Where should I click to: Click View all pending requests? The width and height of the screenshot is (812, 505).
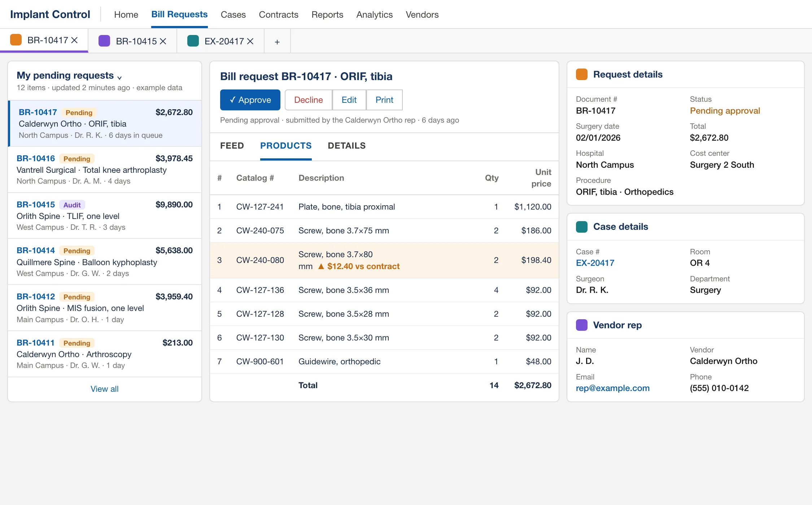coord(105,389)
